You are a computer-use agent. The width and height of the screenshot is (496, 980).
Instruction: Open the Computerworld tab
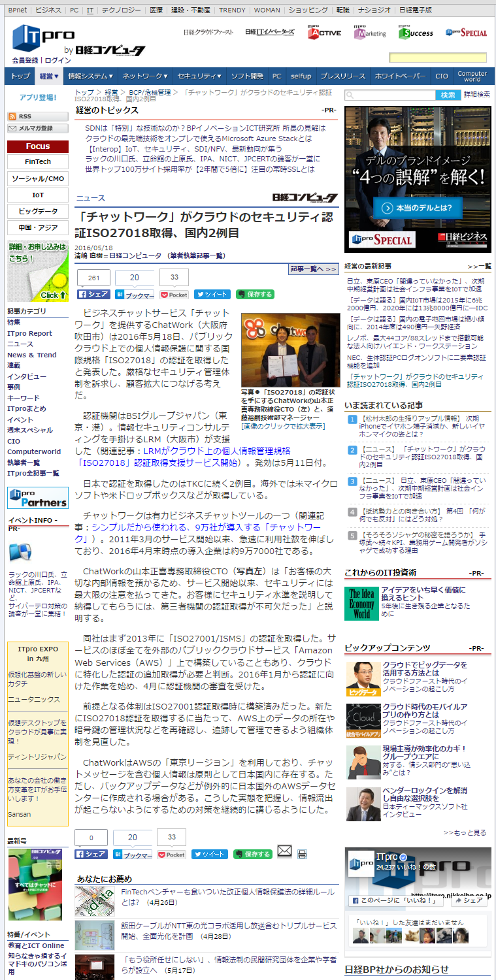pos(472,76)
